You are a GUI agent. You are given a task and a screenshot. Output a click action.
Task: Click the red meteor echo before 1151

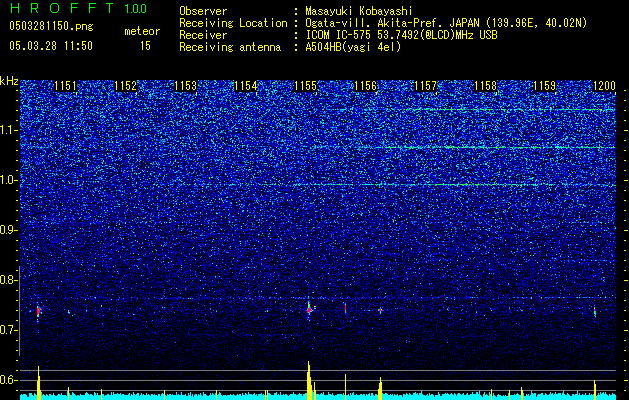[x=38, y=311]
